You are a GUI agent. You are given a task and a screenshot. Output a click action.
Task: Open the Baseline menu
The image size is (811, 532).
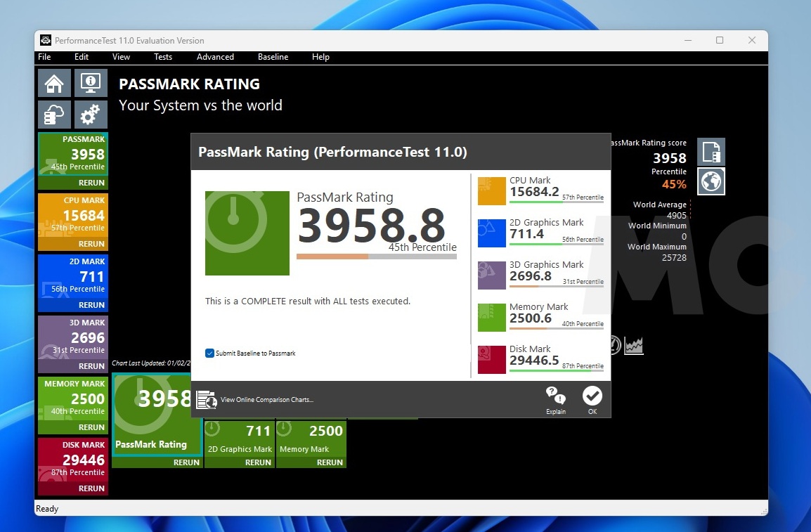pyautogui.click(x=273, y=57)
